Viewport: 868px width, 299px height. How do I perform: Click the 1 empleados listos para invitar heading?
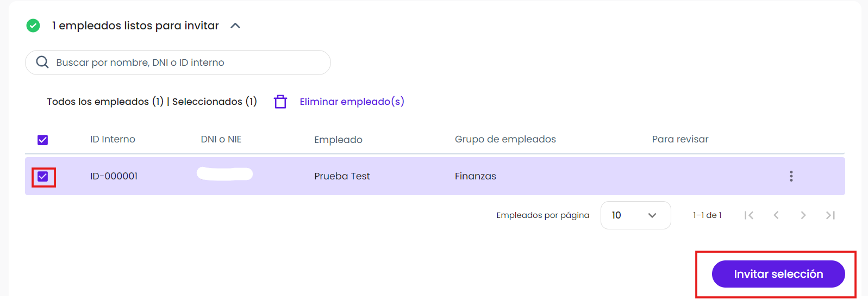(x=135, y=26)
